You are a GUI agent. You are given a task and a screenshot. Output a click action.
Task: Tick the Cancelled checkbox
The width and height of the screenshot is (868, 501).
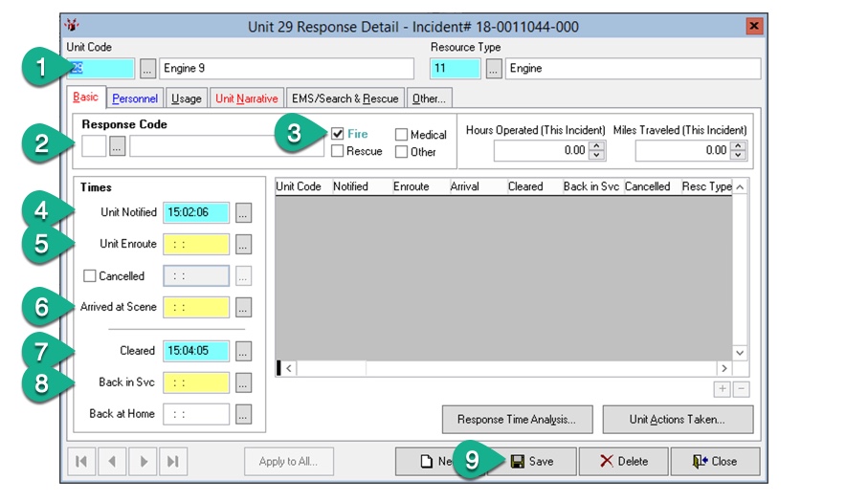[91, 276]
